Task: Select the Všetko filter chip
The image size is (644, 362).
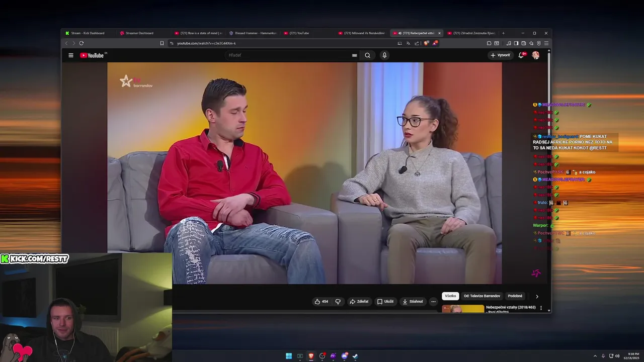Action: (x=450, y=296)
